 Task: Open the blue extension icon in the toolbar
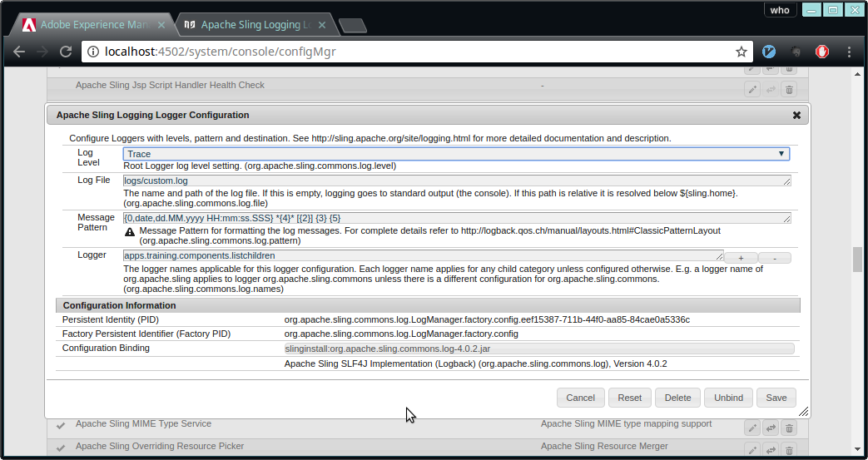click(769, 52)
